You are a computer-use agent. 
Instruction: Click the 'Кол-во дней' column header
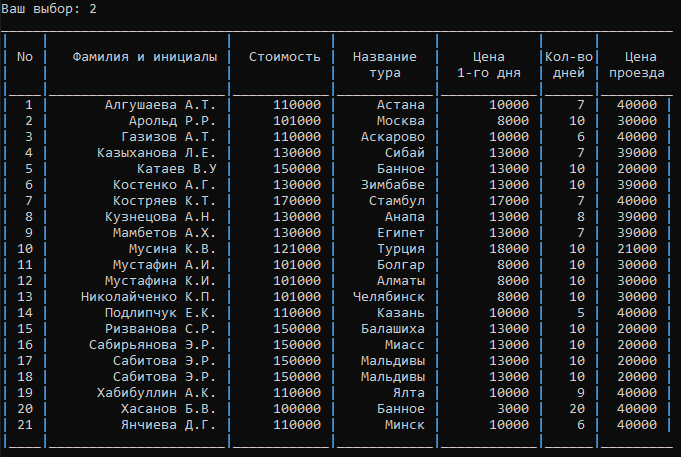[569, 65]
